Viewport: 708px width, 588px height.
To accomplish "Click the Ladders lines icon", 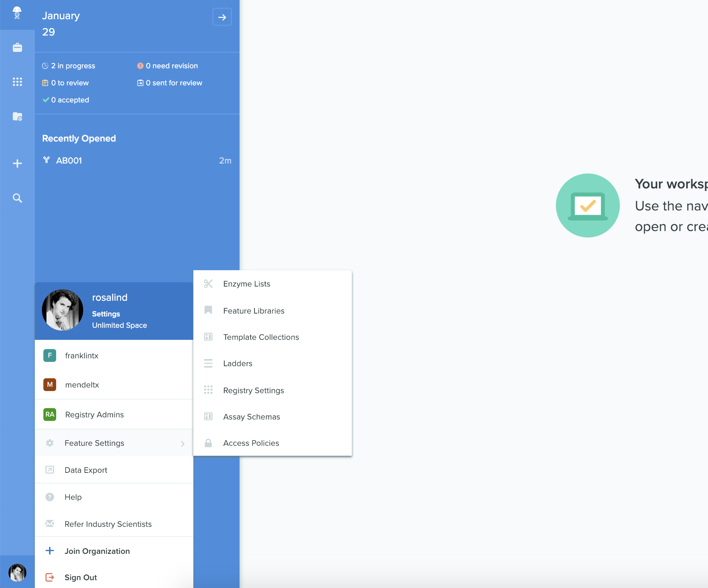I will tap(208, 363).
